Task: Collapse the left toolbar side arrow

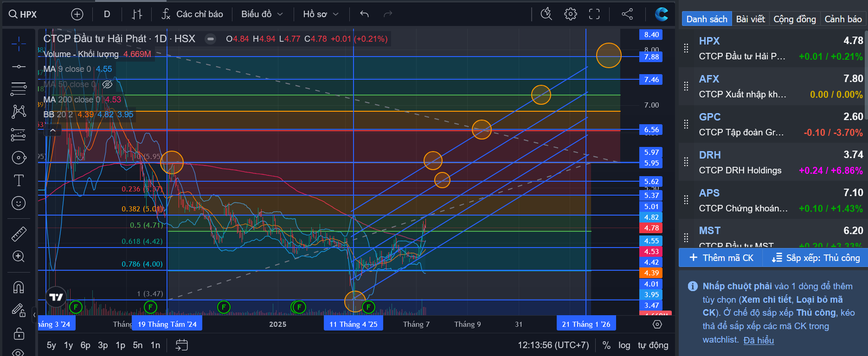Action: coord(34,315)
